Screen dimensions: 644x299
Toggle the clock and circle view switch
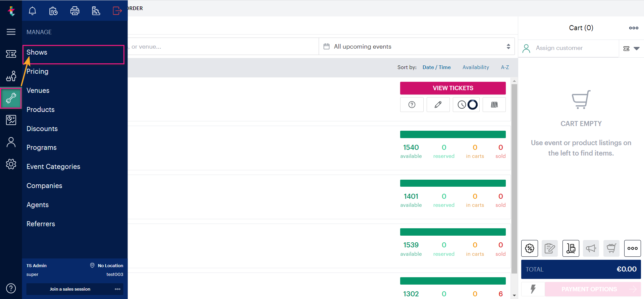coord(466,105)
